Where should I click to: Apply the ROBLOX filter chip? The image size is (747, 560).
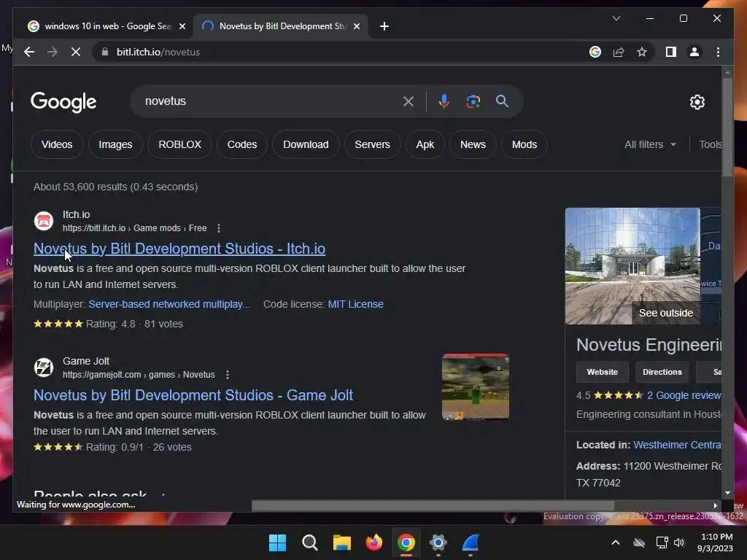pyautogui.click(x=179, y=144)
